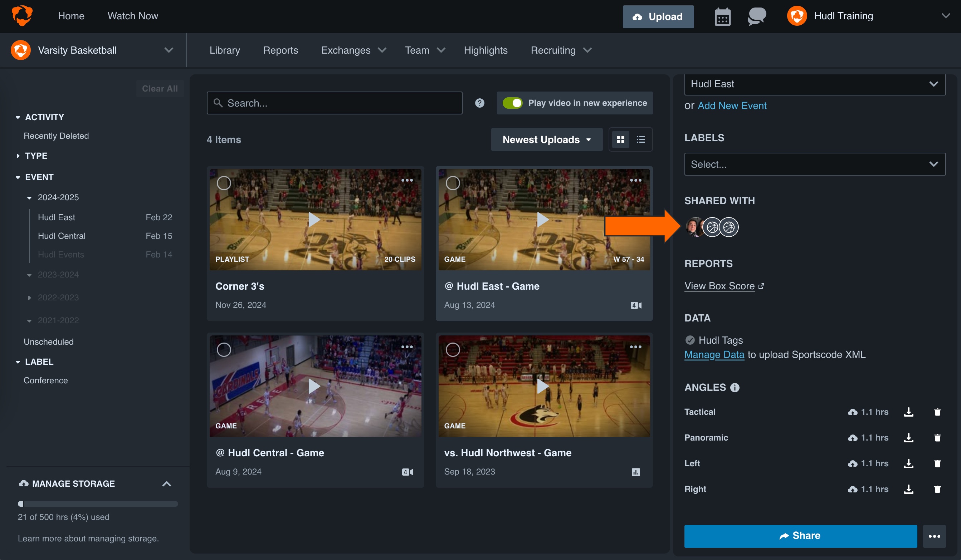Open the messages chat icon

pyautogui.click(x=757, y=16)
